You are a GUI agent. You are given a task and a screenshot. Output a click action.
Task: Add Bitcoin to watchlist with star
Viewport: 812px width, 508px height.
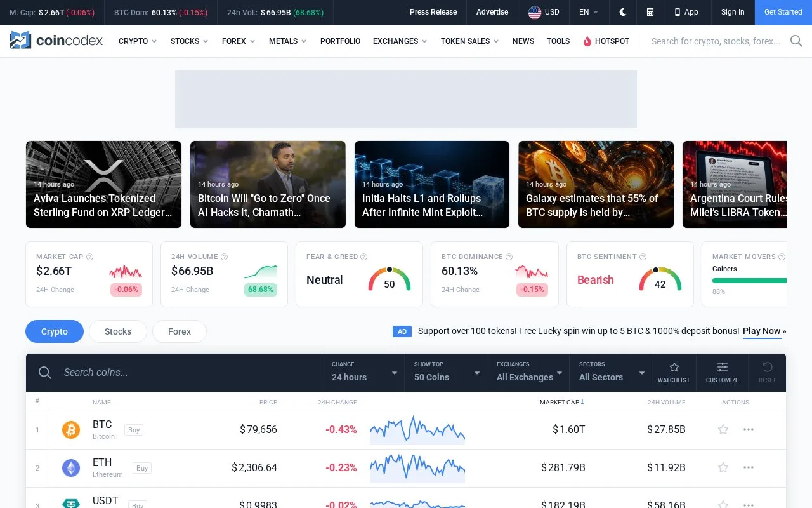(723, 430)
